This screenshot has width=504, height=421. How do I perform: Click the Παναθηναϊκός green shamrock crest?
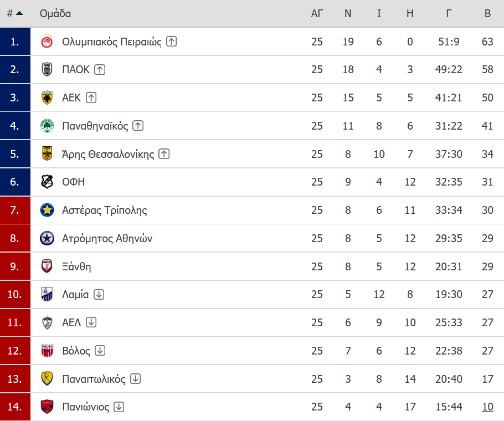pyautogui.click(x=47, y=126)
